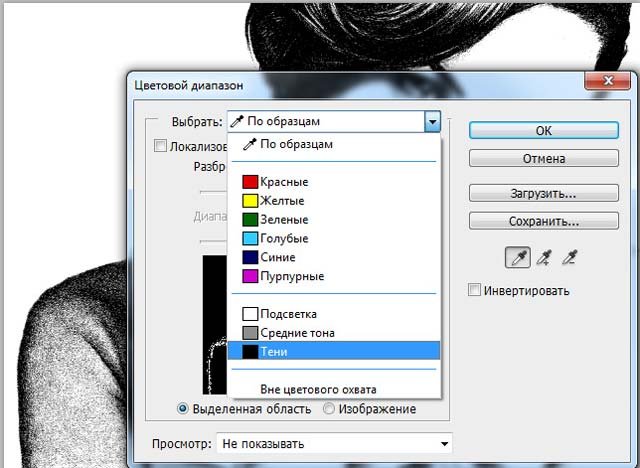Collapse the Выбрать dropdown arrow

pyautogui.click(x=432, y=122)
